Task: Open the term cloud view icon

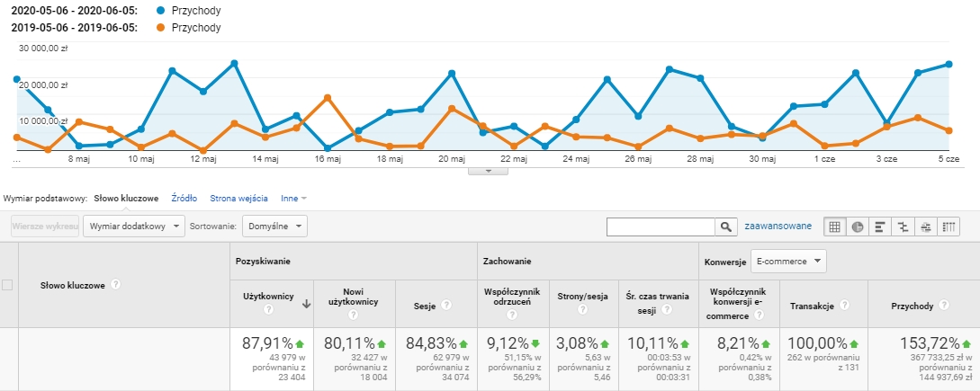Action: [926, 227]
